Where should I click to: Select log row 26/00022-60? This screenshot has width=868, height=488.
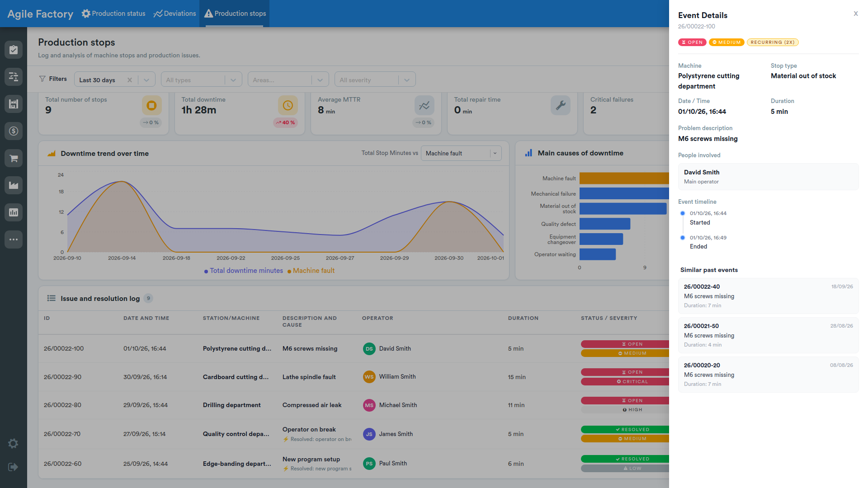(354, 464)
